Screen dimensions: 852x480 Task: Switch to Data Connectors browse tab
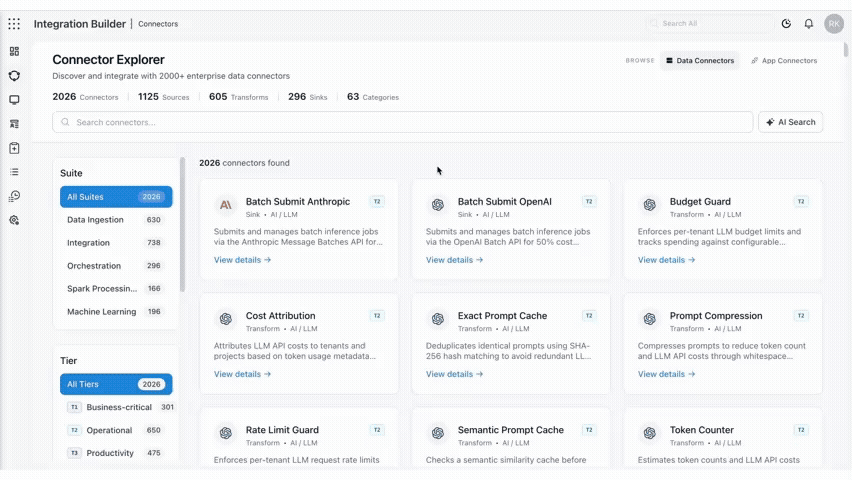pos(700,61)
